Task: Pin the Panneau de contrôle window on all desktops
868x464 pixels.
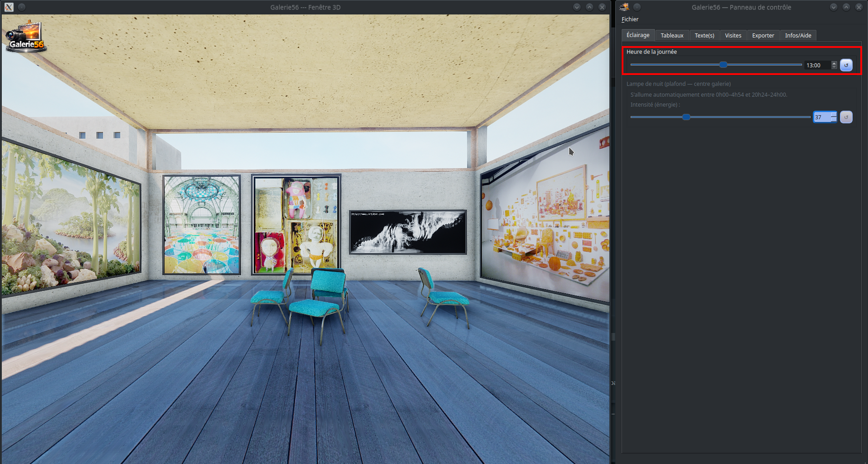Action: tap(637, 7)
